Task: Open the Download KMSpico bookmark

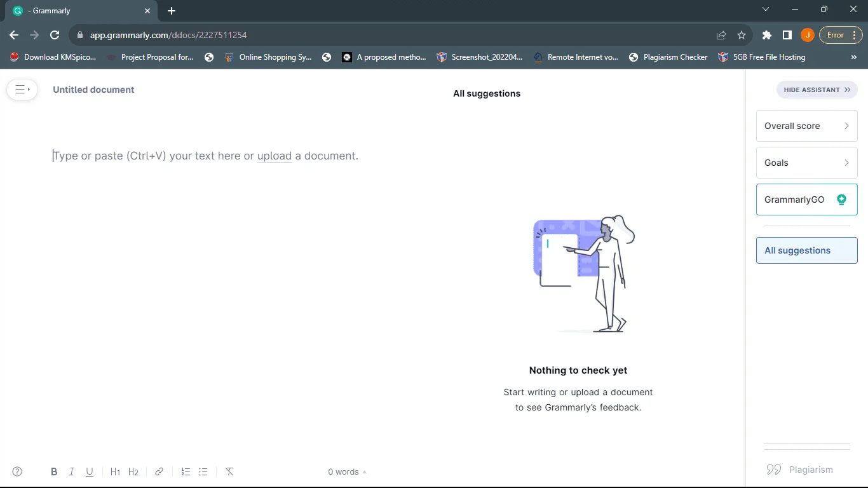Action: point(53,57)
